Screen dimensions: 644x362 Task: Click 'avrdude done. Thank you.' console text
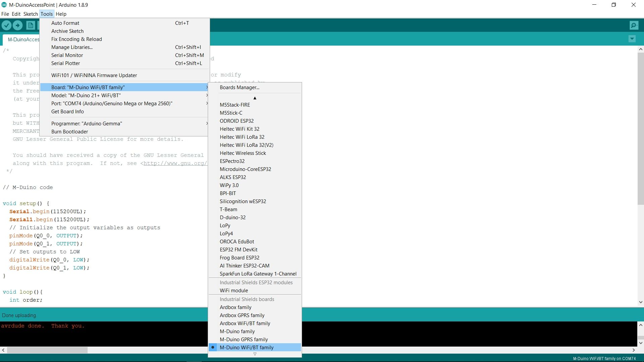43,326
